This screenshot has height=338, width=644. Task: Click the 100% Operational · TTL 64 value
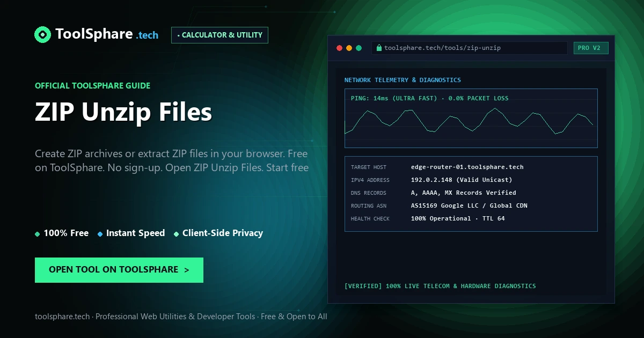(458, 218)
